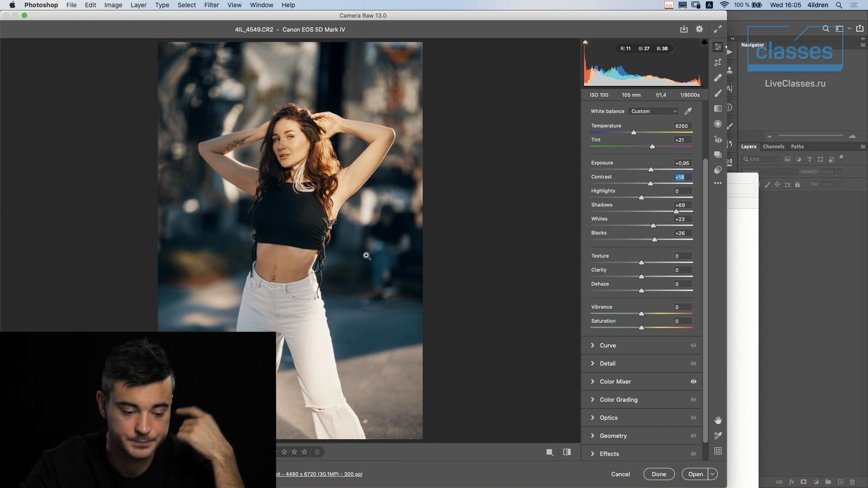Viewport: 868px width, 488px height.
Task: Toggle grid overlay icon
Action: click(718, 451)
